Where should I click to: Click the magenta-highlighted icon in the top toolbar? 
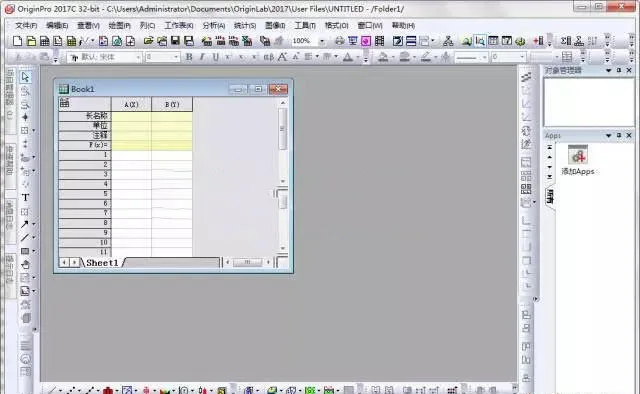tap(366, 41)
